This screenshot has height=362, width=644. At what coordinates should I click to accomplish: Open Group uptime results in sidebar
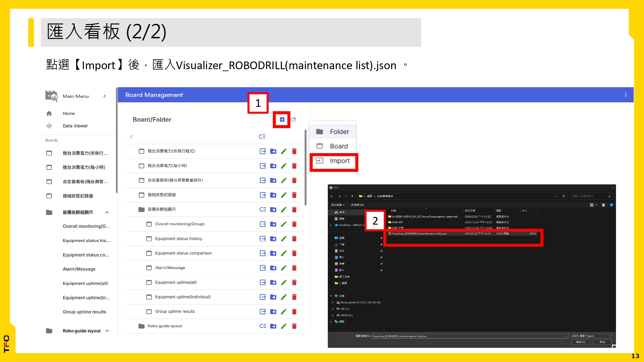[84, 312]
